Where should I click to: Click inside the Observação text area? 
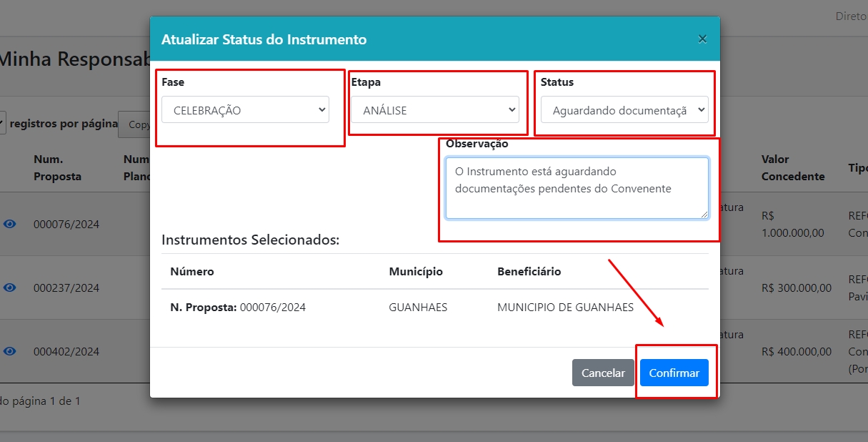click(x=577, y=188)
